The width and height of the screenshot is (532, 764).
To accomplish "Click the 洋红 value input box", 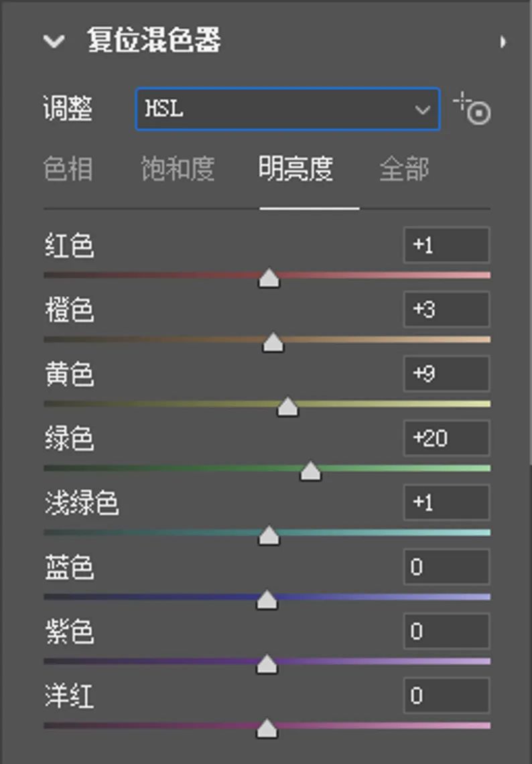I will [446, 696].
